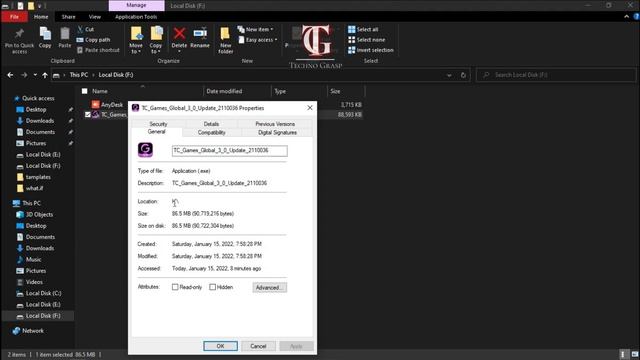Open the Details tab in Properties
640x360 pixels.
[211, 124]
